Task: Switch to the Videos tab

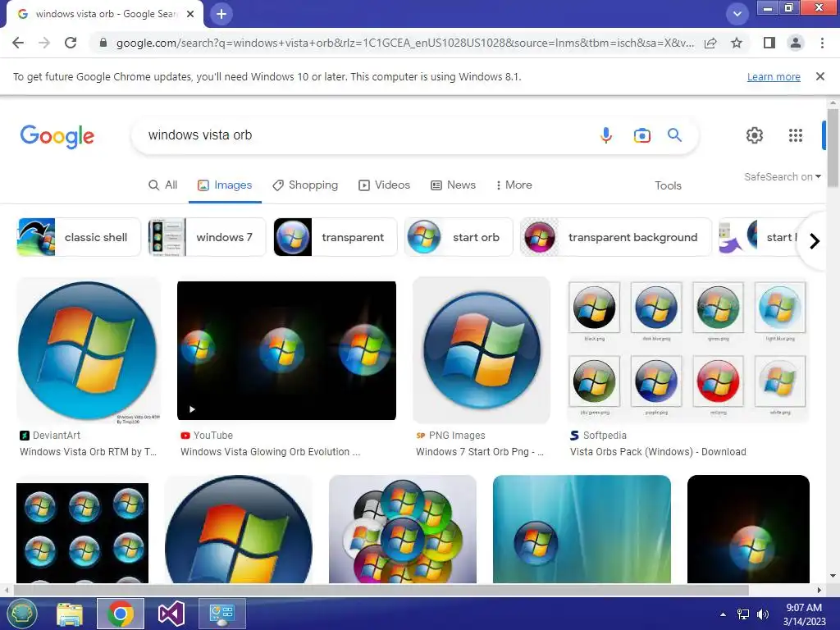Action: 384,185
